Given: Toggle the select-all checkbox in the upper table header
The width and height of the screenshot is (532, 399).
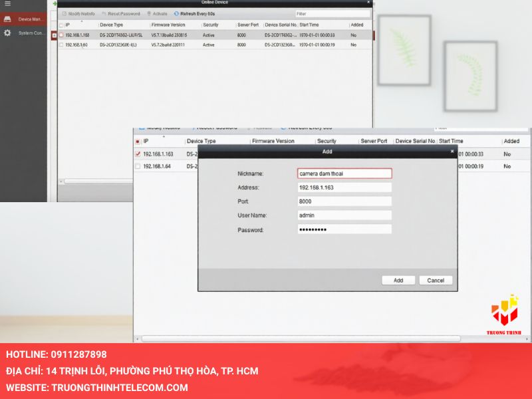Looking at the screenshot, I should point(61,25).
